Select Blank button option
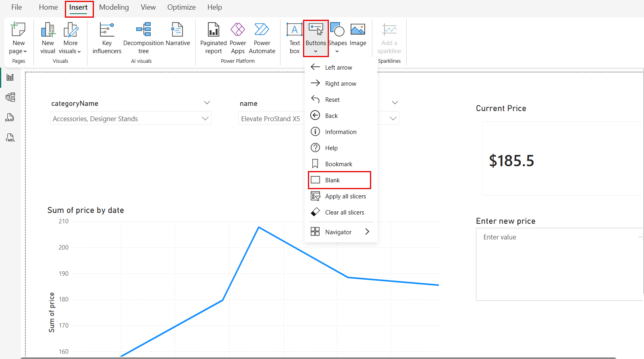The width and height of the screenshot is (644, 359). [339, 180]
